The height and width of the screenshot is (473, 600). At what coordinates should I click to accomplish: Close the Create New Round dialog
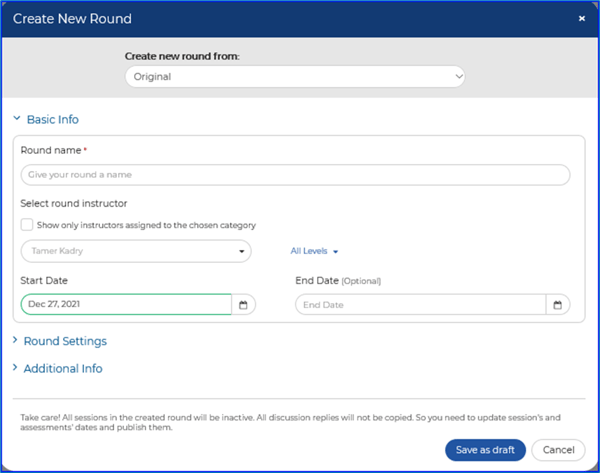pos(582,18)
